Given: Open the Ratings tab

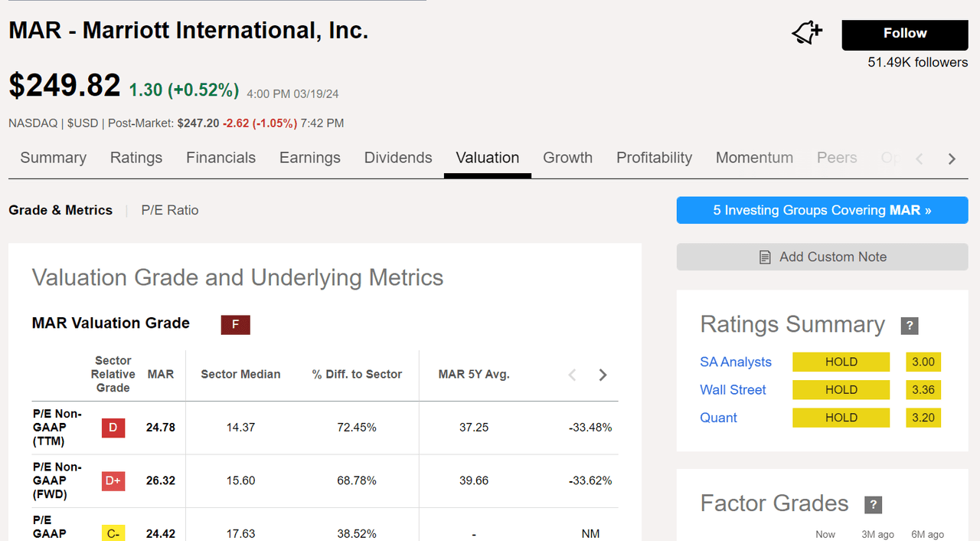Looking at the screenshot, I should tap(136, 158).
